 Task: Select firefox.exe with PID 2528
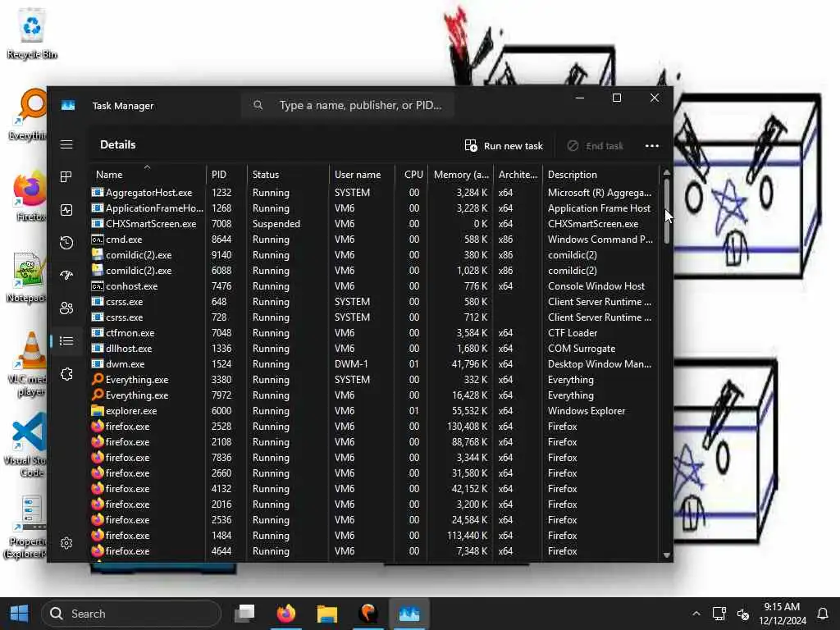pyautogui.click(x=374, y=427)
